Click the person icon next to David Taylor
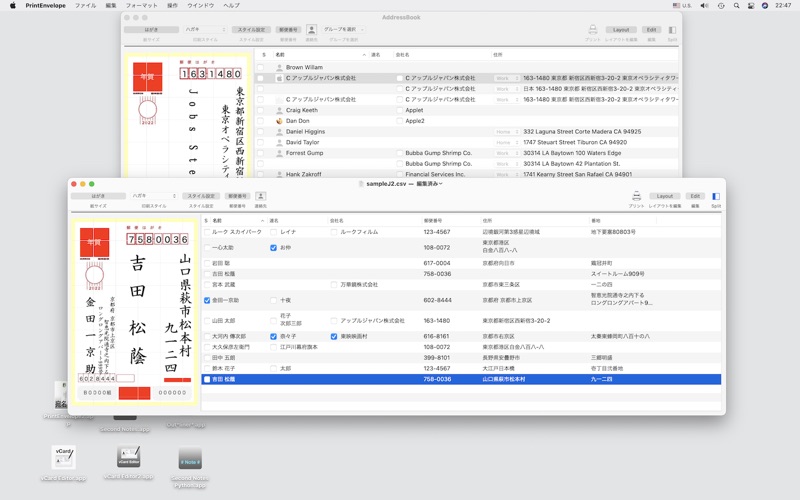The width and height of the screenshot is (800, 500). (279, 142)
